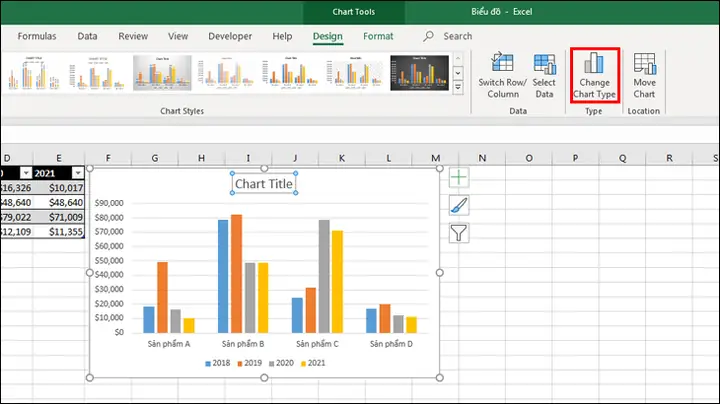The width and height of the screenshot is (720, 404).
Task: Select cell containing $71,009
Action: tap(59, 217)
